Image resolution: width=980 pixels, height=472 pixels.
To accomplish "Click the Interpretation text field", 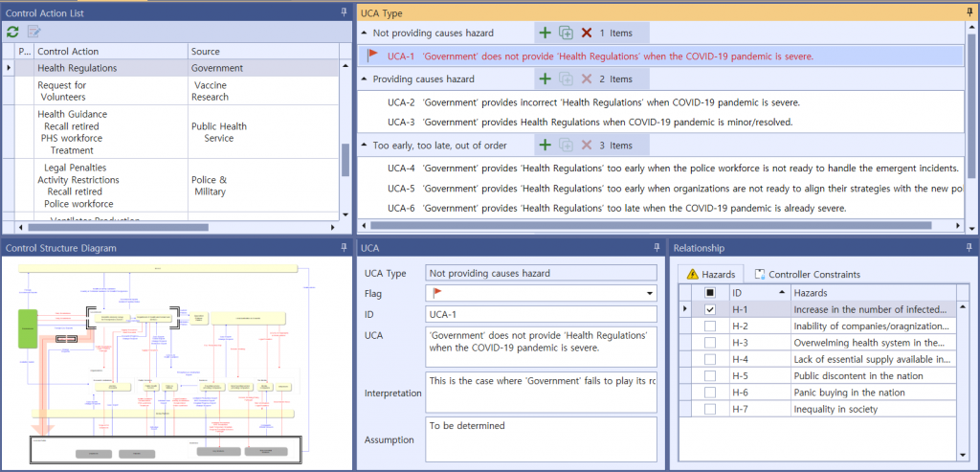I will [542, 393].
